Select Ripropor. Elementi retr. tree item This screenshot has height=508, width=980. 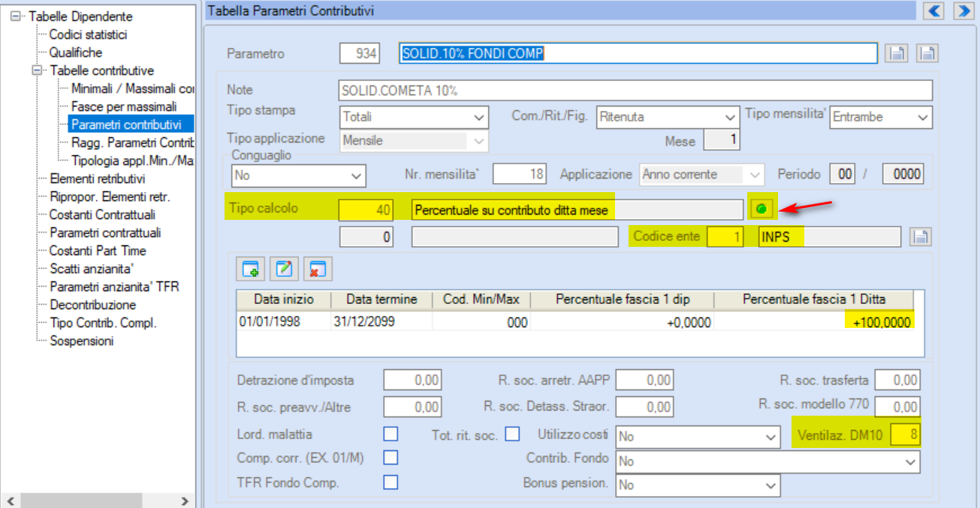[110, 197]
